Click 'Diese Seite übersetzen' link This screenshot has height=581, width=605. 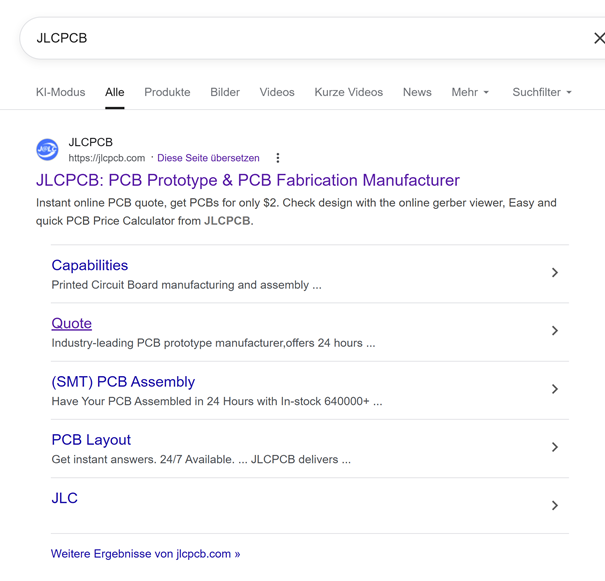tap(208, 158)
